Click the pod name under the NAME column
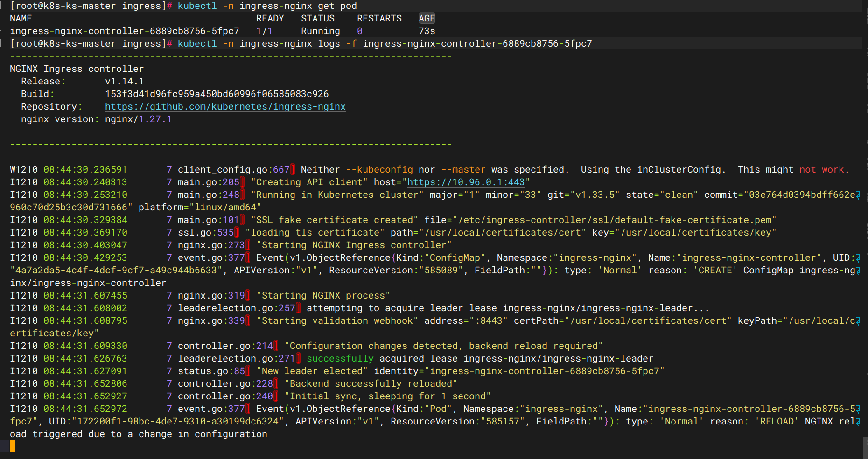Screen dimensions: 868x459 (124, 31)
